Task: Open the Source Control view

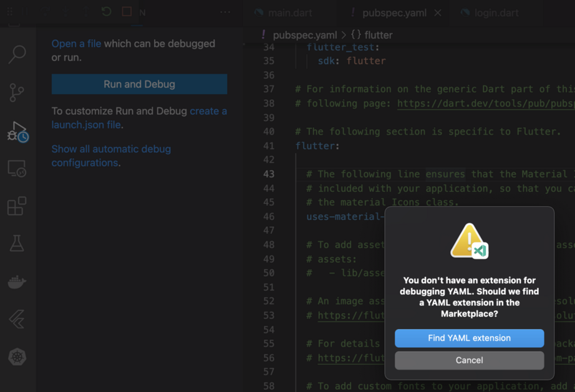Action: (17, 92)
